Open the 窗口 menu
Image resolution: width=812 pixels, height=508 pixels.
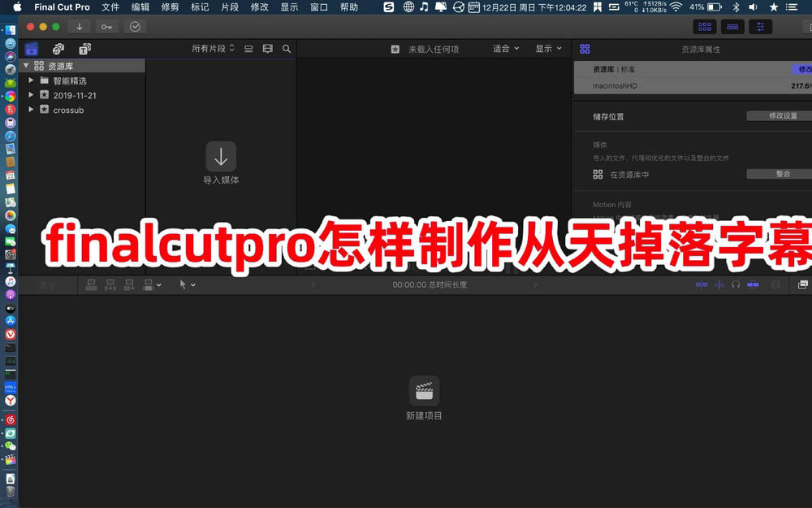(319, 7)
